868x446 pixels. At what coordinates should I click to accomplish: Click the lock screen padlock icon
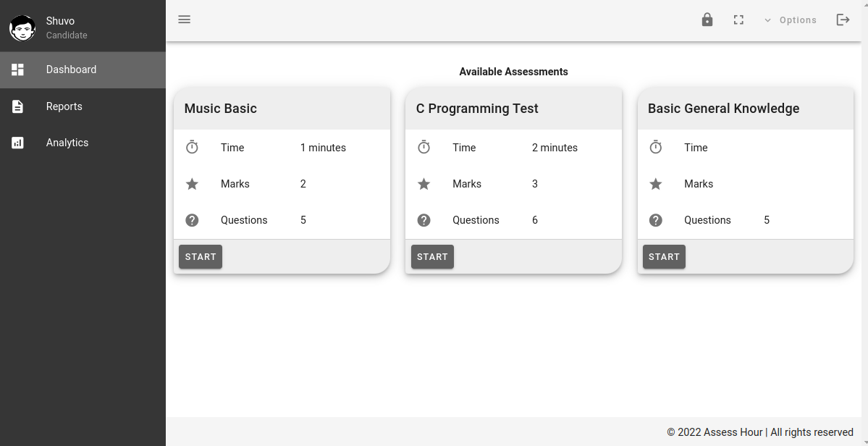(707, 20)
